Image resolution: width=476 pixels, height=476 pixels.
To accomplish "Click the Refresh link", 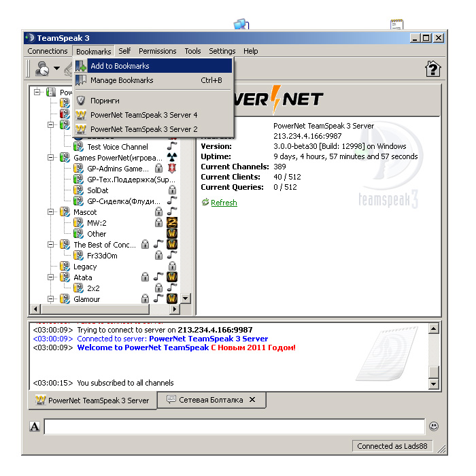I will tap(224, 203).
